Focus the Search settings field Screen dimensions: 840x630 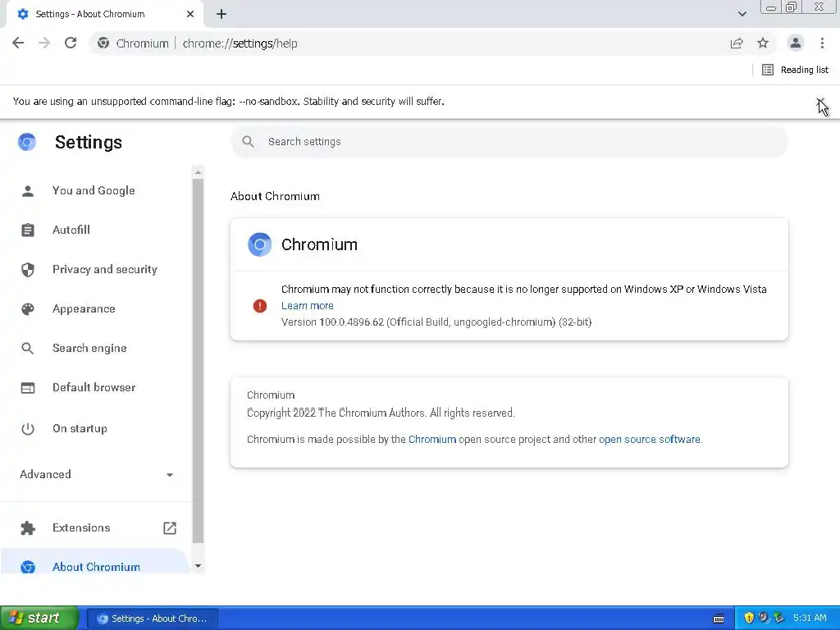509,141
